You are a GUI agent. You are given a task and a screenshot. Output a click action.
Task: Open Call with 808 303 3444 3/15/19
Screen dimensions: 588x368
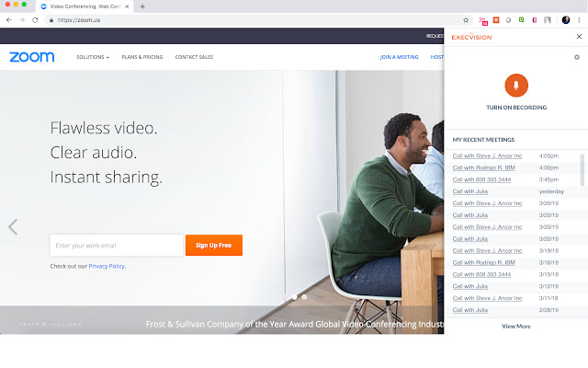click(481, 274)
